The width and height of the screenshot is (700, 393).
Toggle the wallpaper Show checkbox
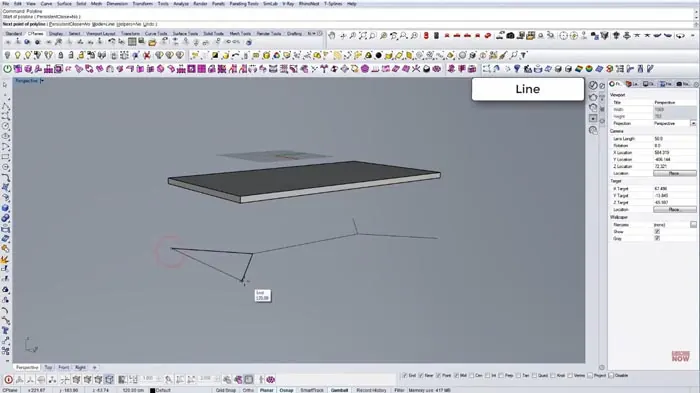pos(657,232)
